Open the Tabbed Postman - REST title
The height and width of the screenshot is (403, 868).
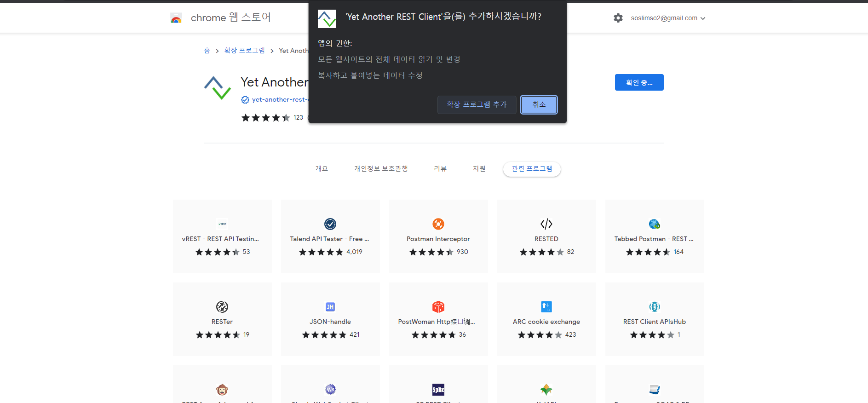click(x=654, y=239)
